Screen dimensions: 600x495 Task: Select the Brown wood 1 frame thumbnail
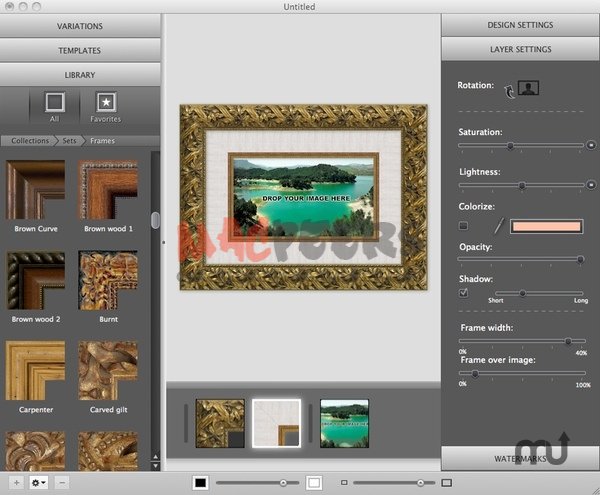coord(108,190)
